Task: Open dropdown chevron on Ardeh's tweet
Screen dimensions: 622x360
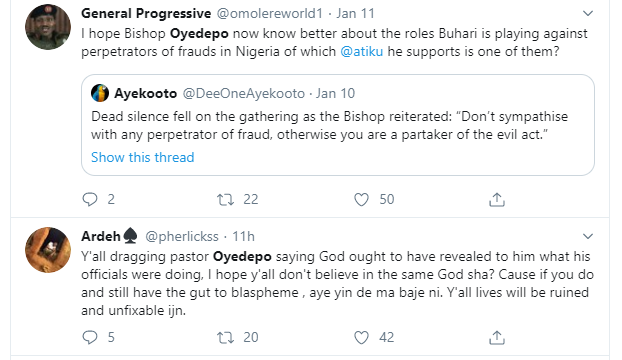Action: (587, 236)
